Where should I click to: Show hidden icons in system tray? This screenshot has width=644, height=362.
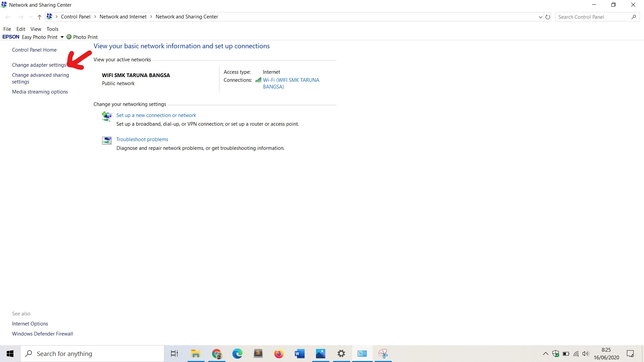coord(545,354)
